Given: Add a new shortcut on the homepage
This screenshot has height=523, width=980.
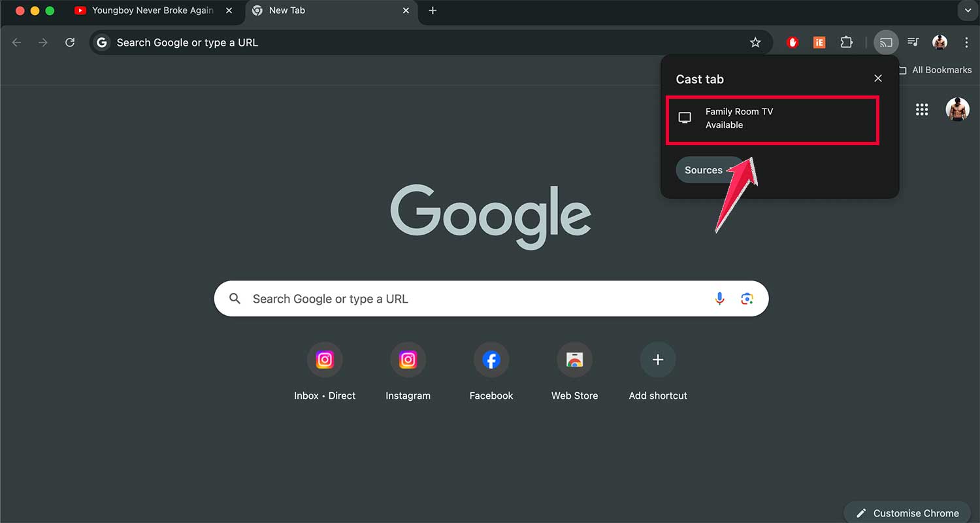Looking at the screenshot, I should coord(657,359).
